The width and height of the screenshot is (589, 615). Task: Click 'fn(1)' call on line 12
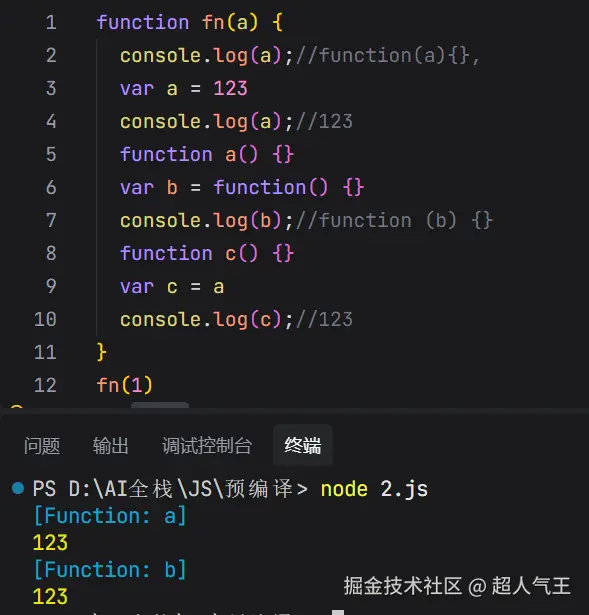pos(125,385)
